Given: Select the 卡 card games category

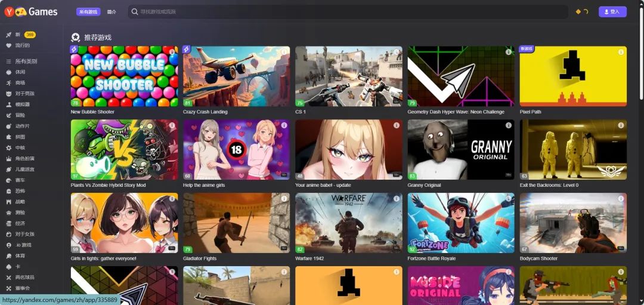Looking at the screenshot, I should [x=13, y=266].
